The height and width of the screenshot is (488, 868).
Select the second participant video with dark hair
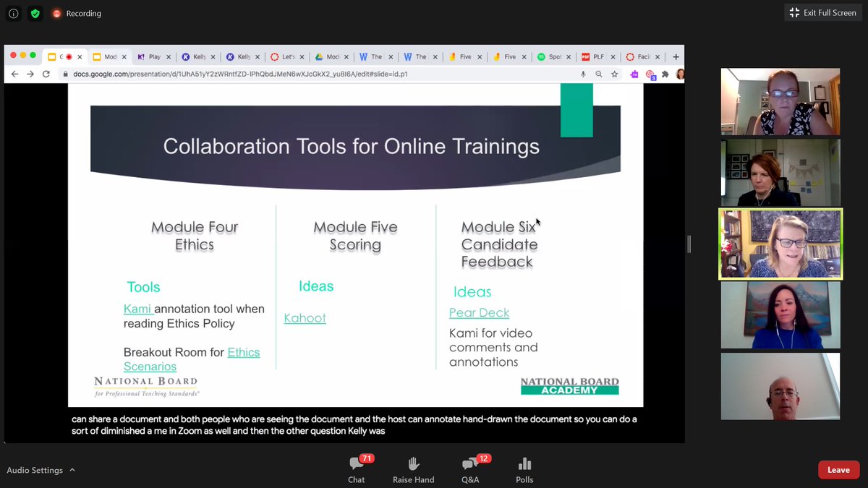point(780,173)
